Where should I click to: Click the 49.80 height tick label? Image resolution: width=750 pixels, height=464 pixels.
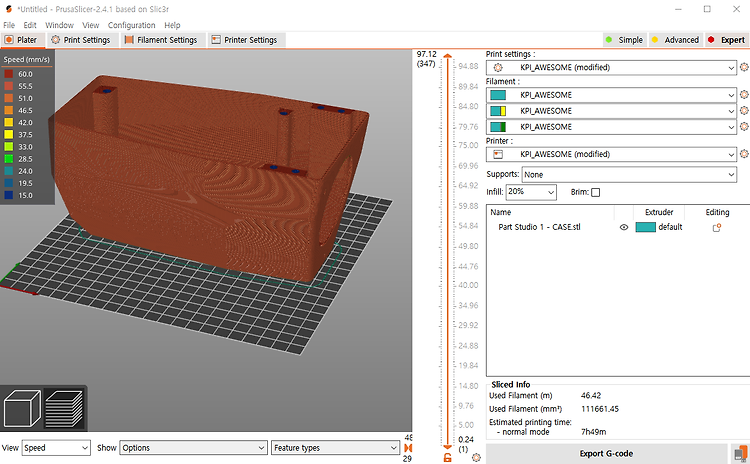[468, 246]
